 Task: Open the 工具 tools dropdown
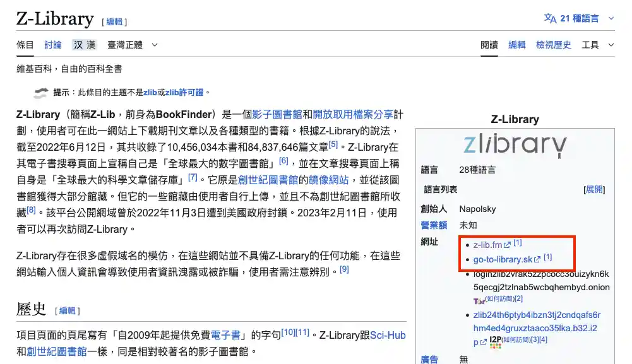598,45
